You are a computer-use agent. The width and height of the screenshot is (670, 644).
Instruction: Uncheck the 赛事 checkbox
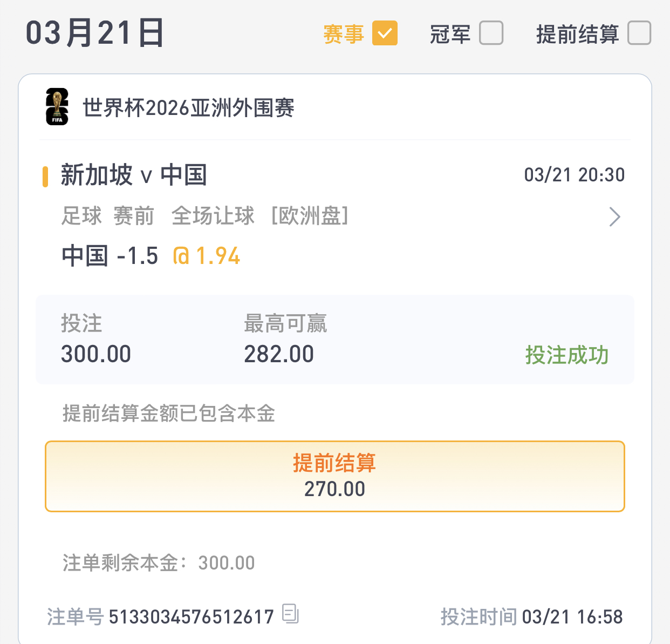(x=385, y=33)
